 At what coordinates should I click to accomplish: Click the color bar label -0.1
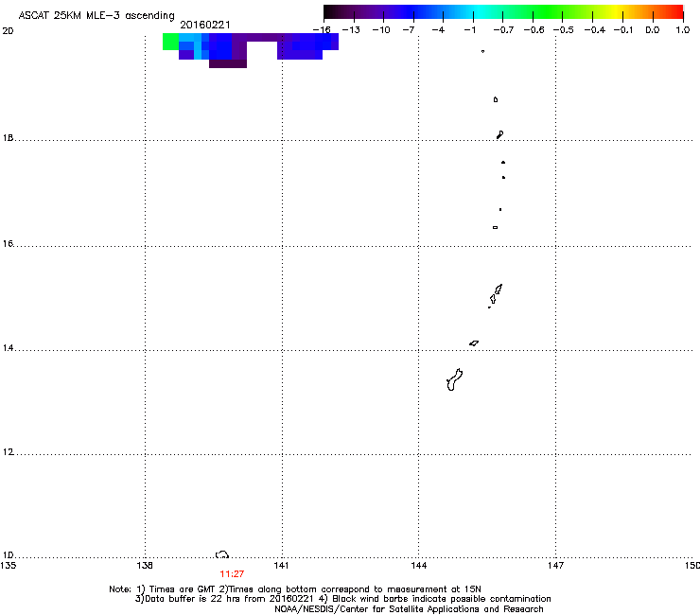623,30
